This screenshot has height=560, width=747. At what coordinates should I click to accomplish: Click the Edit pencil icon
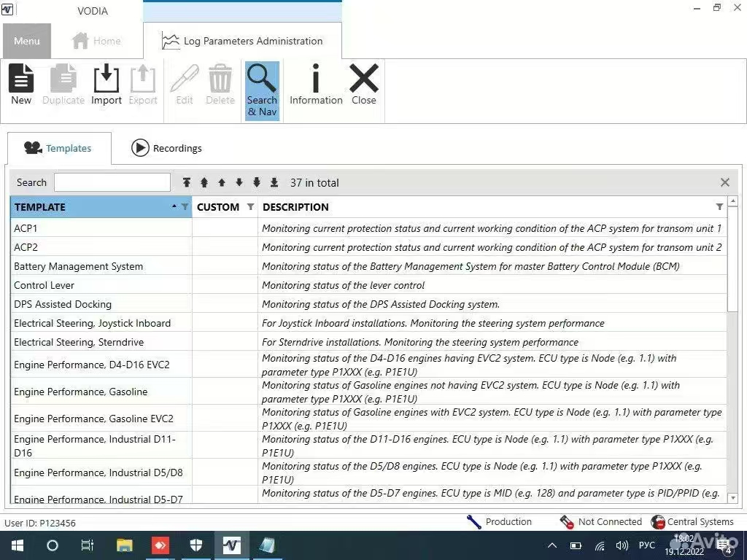[185, 85]
